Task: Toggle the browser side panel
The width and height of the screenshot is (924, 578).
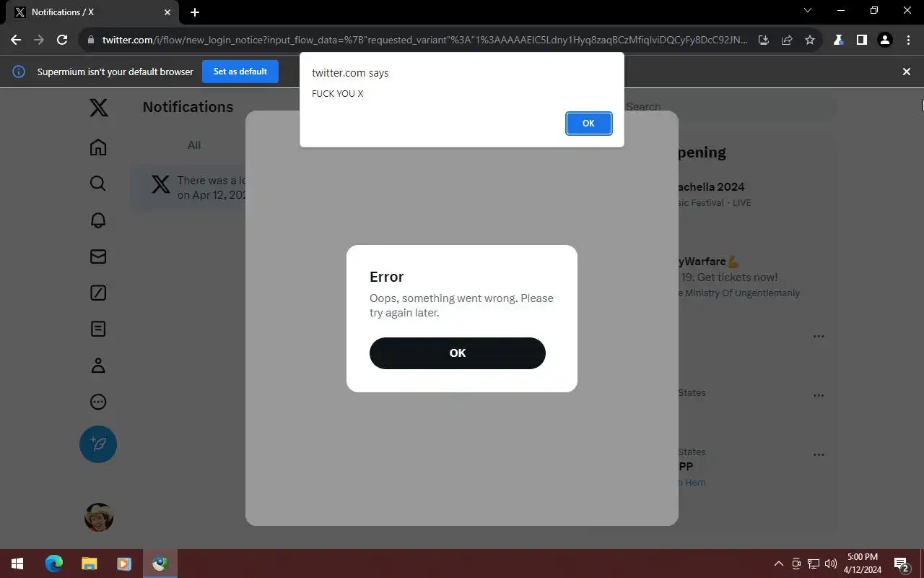Action: pyautogui.click(x=862, y=40)
